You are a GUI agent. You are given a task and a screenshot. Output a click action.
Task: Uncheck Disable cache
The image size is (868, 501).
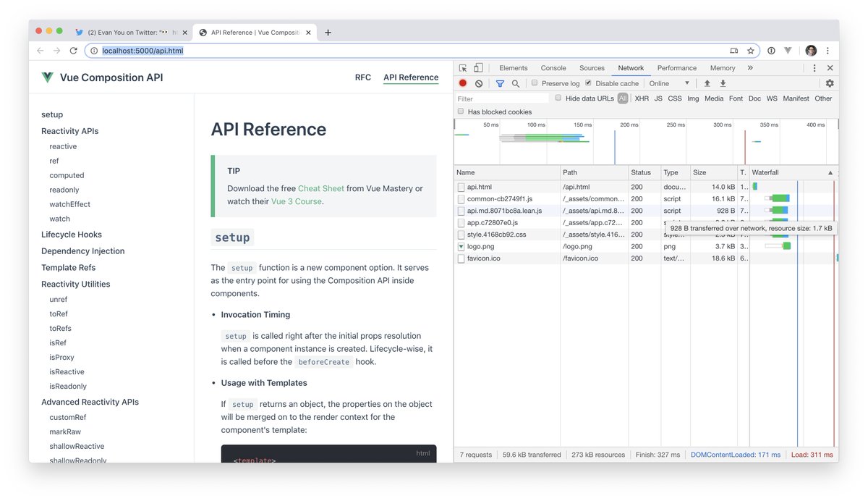588,83
